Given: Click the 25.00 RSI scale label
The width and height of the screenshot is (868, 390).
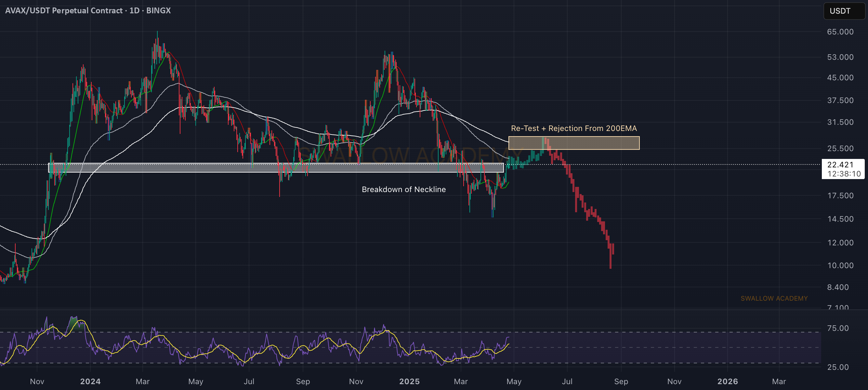Looking at the screenshot, I should [838, 367].
